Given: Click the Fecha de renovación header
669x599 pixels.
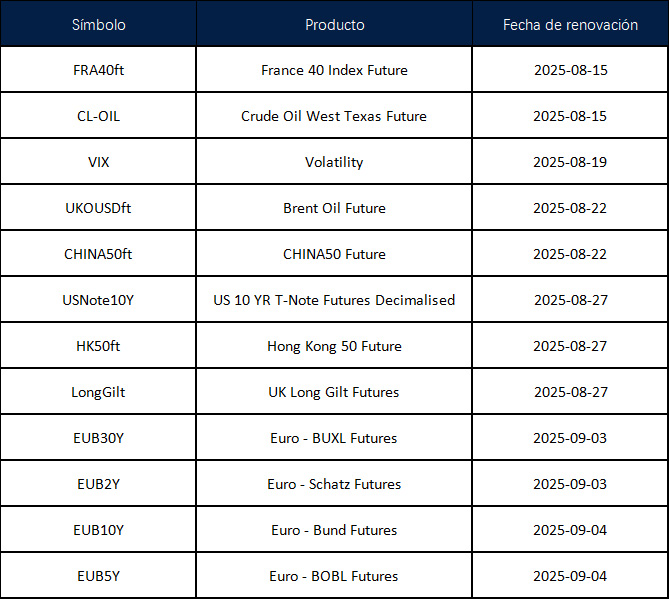Looking at the screenshot, I should (570, 25).
